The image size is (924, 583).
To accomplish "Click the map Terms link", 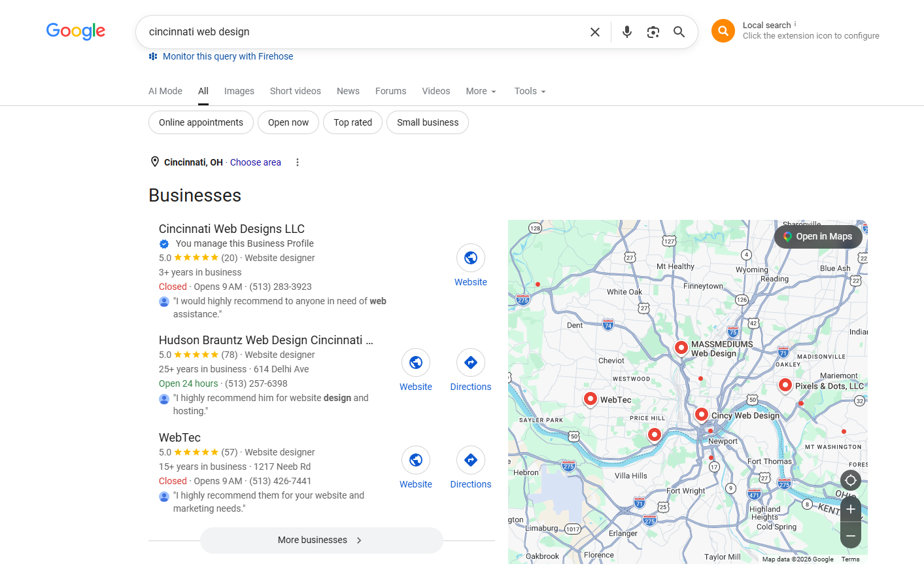I will [850, 559].
